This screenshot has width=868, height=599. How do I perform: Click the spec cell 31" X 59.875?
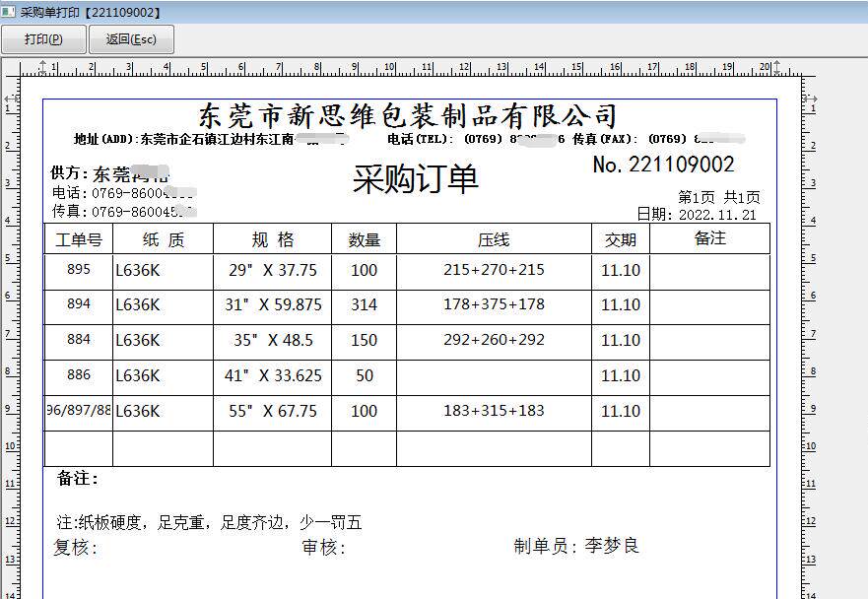[273, 305]
